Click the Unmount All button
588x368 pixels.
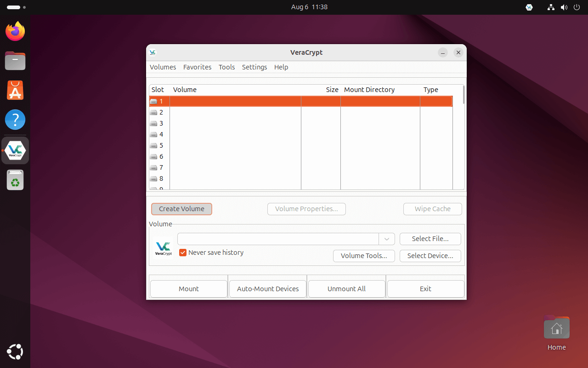[x=347, y=289]
